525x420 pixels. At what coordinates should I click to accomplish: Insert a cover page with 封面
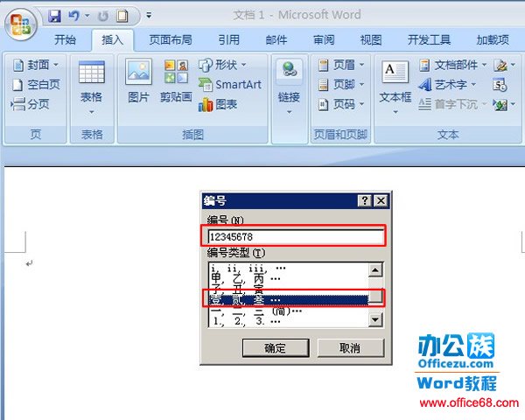pos(35,65)
